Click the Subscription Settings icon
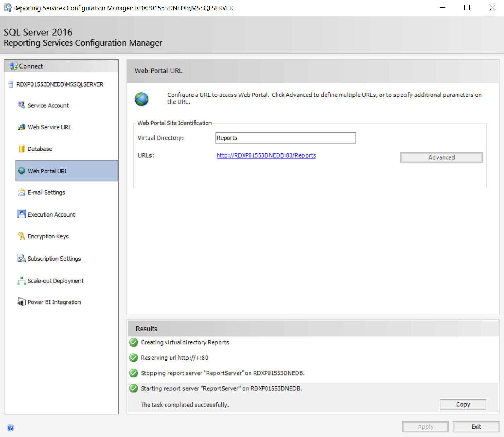Viewport: 504px width, 437px height. point(22,258)
